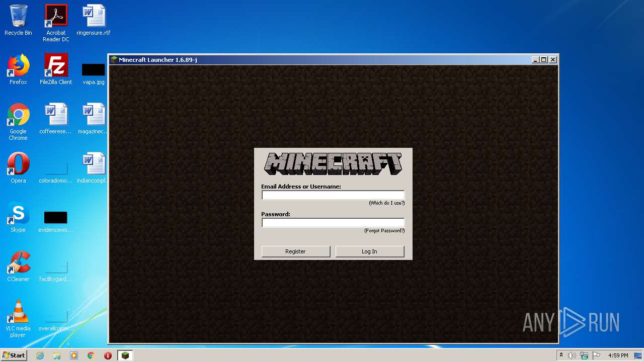Select the CCleaner desktop shortcut
Image resolution: width=644 pixels, height=362 pixels.
click(18, 267)
